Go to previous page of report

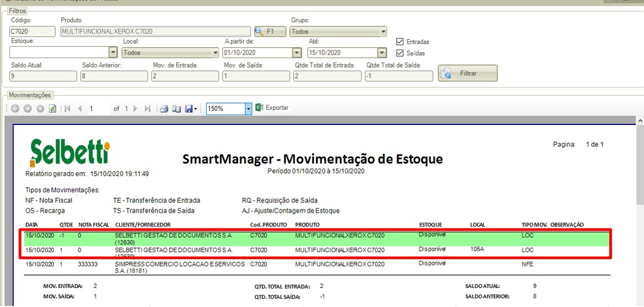point(80,108)
